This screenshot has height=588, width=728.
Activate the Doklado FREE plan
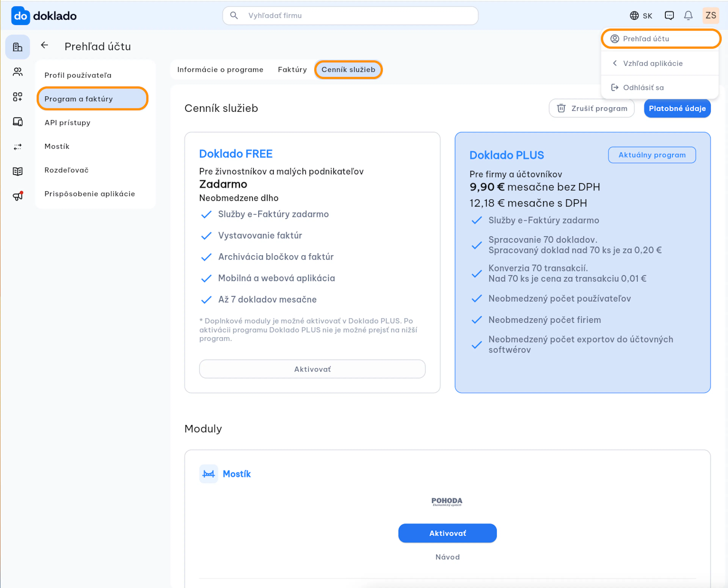[x=312, y=369]
